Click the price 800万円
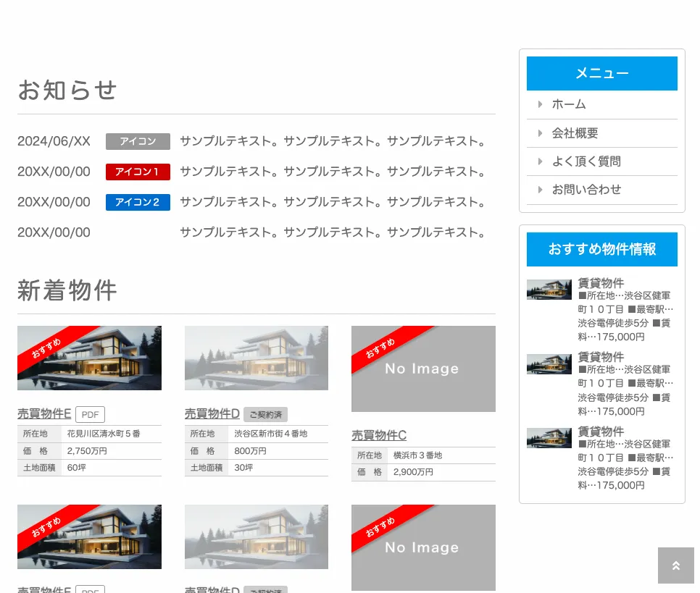This screenshot has width=700, height=593. pyautogui.click(x=251, y=451)
